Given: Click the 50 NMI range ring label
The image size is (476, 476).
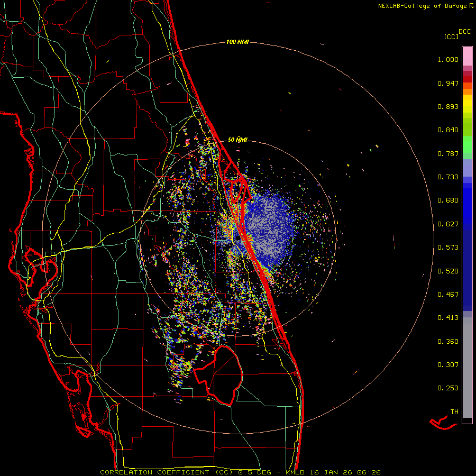Looking at the screenshot, I should (237, 140).
